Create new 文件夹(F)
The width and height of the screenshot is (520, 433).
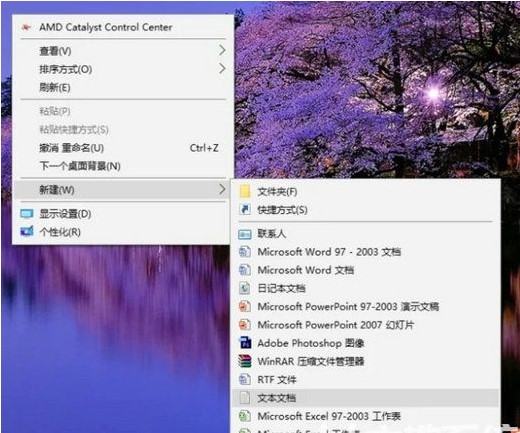pyautogui.click(x=365, y=192)
